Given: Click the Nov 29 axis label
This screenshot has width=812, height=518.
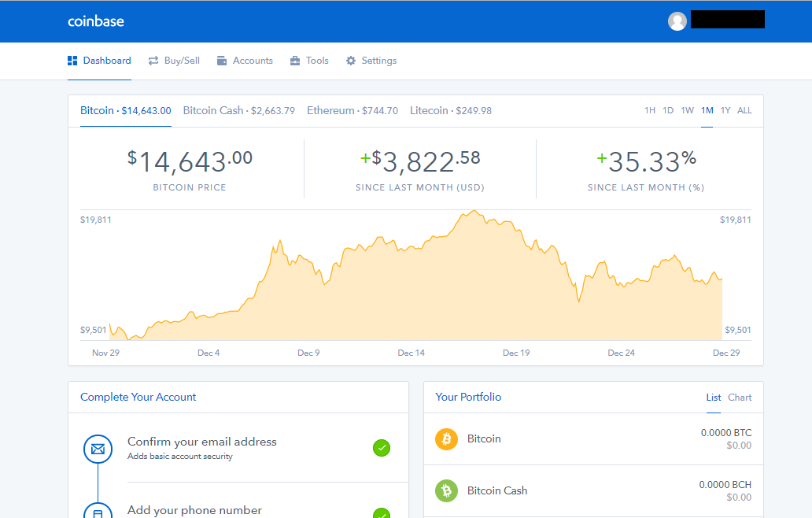Looking at the screenshot, I should pyautogui.click(x=105, y=353).
